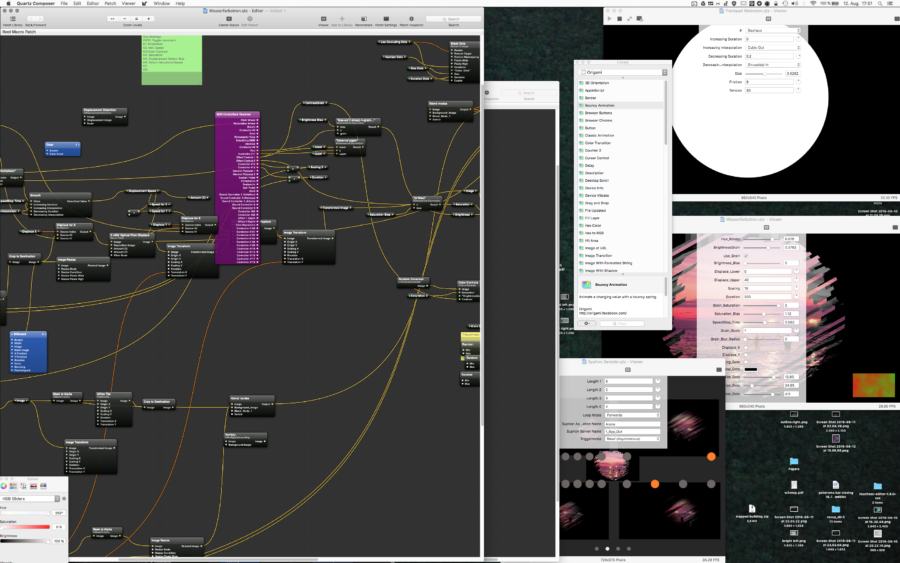Click stop button in Trackpad Malereien viewer

619,19
